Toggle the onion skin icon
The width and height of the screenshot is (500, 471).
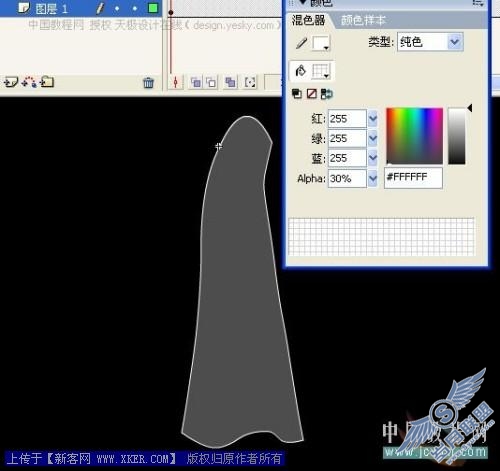pyautogui.click(x=196, y=82)
